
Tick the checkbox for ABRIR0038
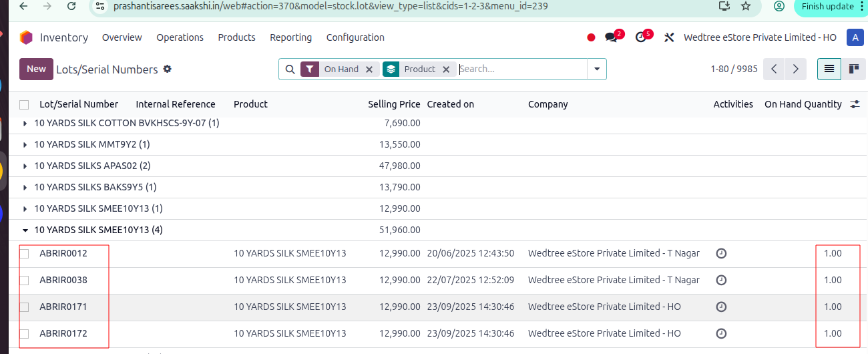25,281
